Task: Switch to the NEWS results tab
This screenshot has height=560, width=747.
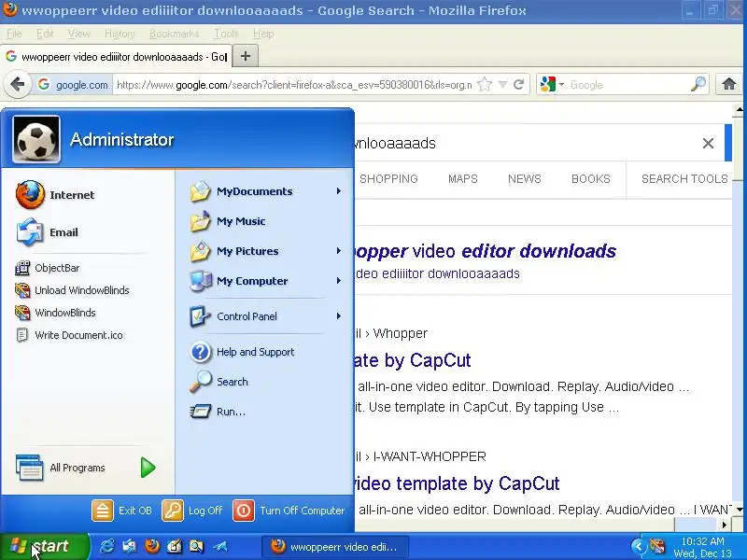Action: pyautogui.click(x=524, y=179)
